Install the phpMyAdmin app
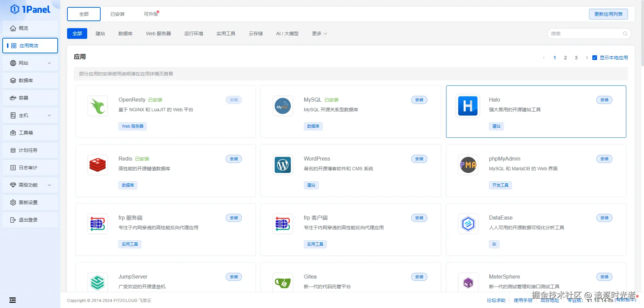This screenshot has height=308, width=644. [604, 159]
